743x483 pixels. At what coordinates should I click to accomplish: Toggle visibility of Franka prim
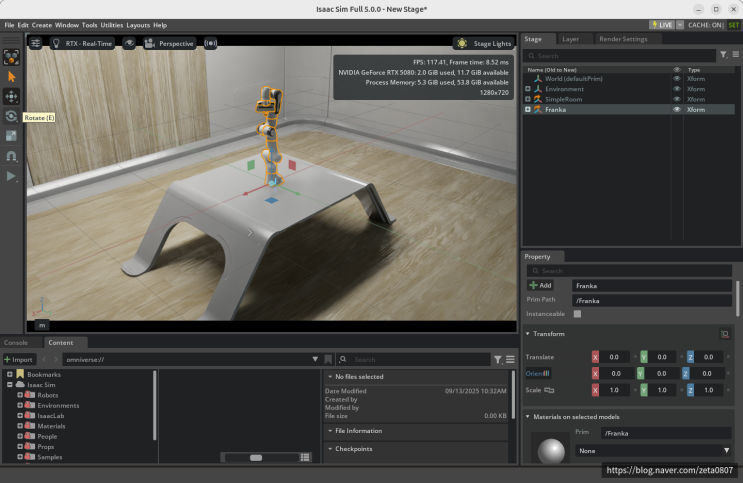click(677, 109)
